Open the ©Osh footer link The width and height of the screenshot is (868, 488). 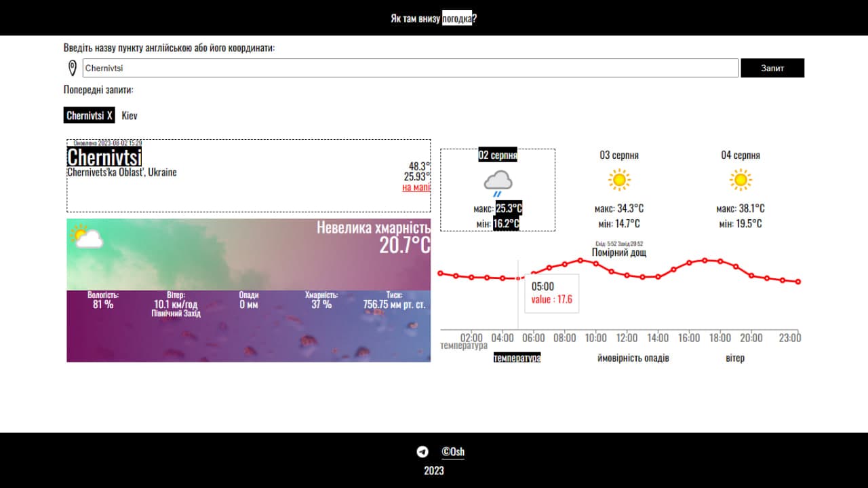[x=453, y=452]
